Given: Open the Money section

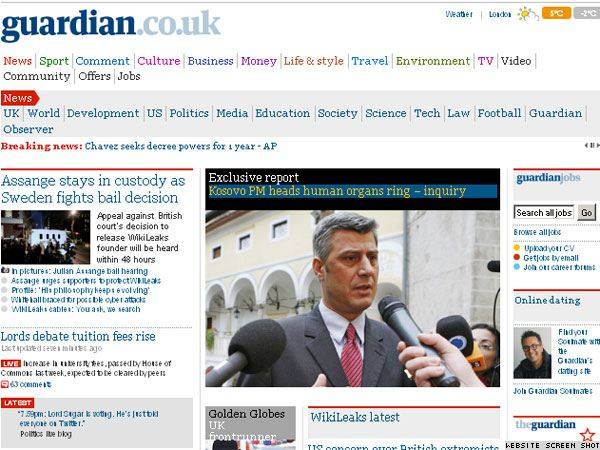Looking at the screenshot, I should (x=259, y=61).
